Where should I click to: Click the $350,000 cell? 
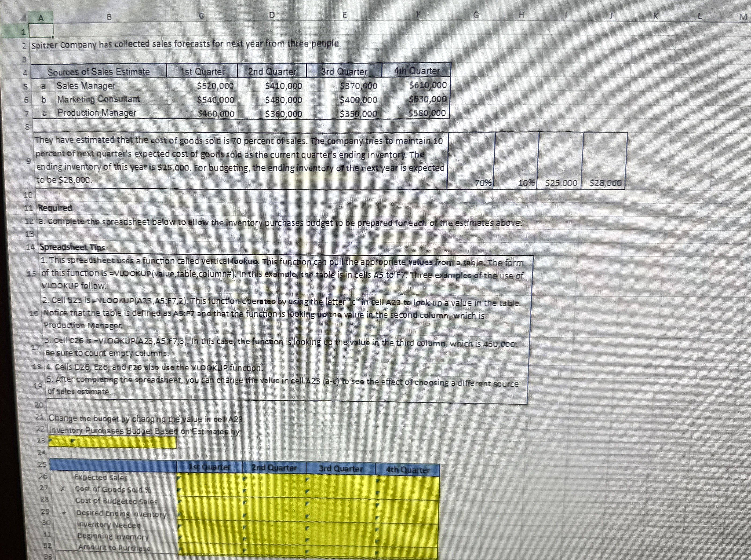(344, 113)
